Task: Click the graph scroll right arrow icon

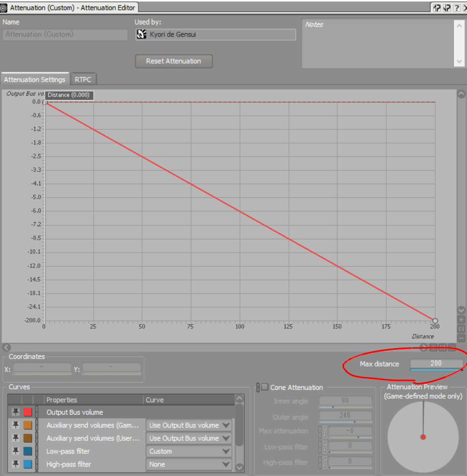Action: [x=423, y=347]
